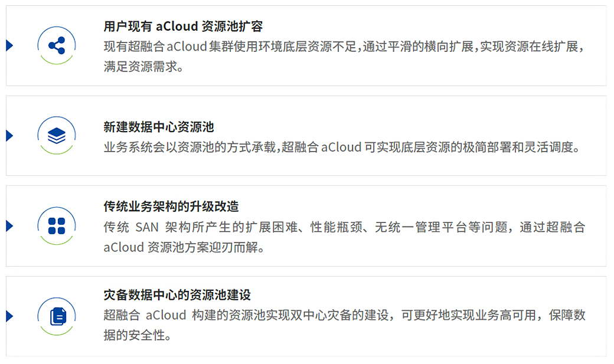Select the 传统业务架构的升级改造 heading
This screenshot has width=614, height=364.
tap(171, 206)
